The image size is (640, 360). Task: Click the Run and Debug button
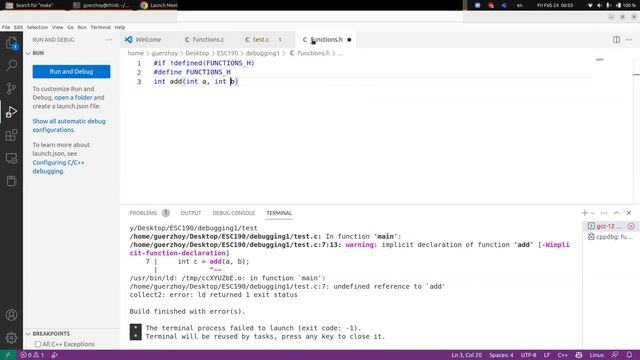[x=71, y=71]
